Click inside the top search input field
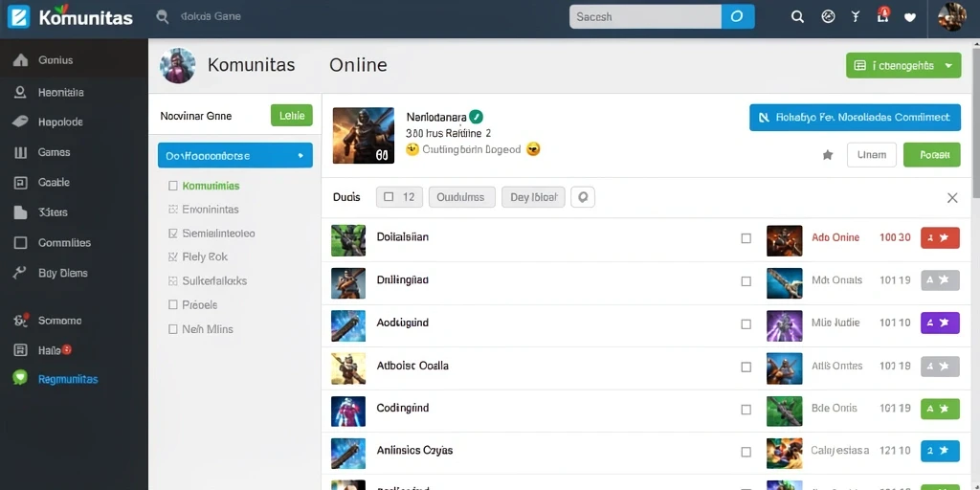Viewport: 980px width, 490px height. 645,17
